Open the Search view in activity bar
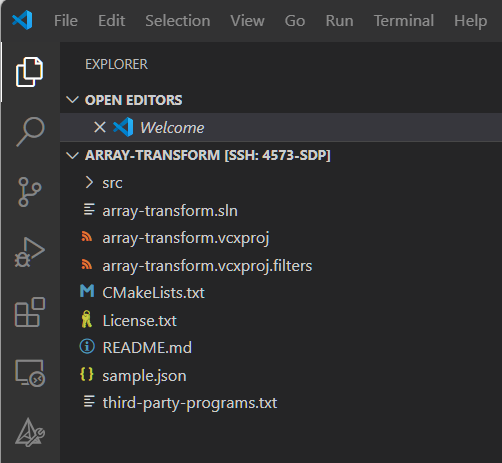The height and width of the screenshot is (463, 502). pos(30,132)
